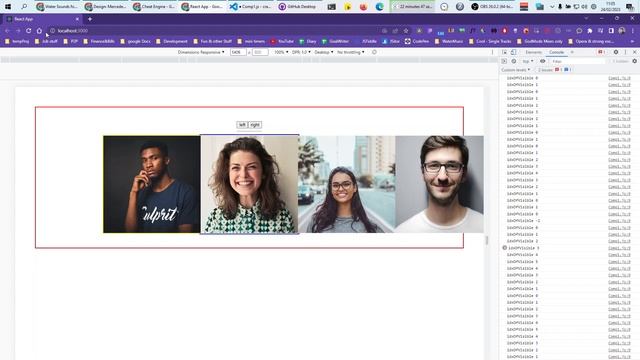
Task: Select the React App browser tab
Action: [x=42, y=19]
